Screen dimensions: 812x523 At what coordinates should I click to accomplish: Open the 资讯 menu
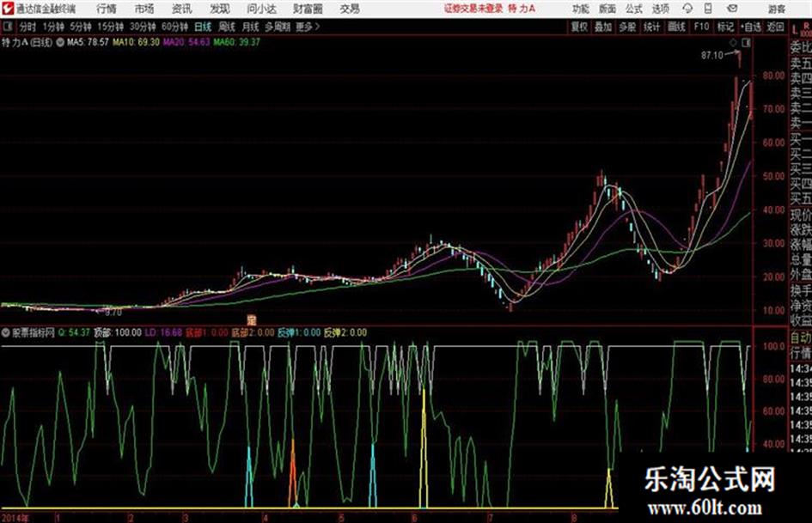pyautogui.click(x=182, y=9)
